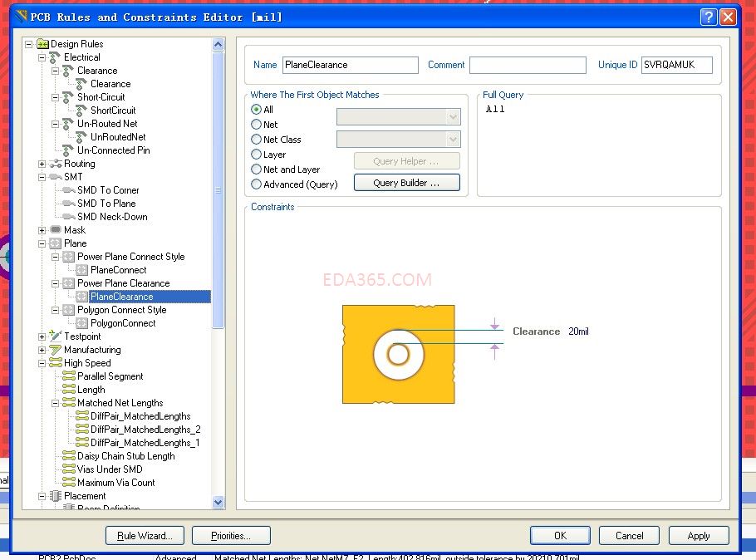Click the dialog help question mark icon
Viewport: 756px width, 560px height.
point(709,17)
